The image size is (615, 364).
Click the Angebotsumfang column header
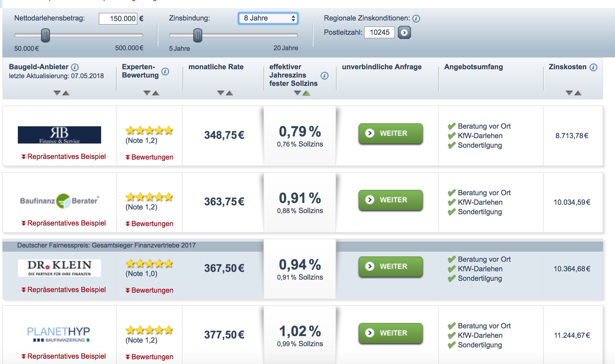coord(473,67)
